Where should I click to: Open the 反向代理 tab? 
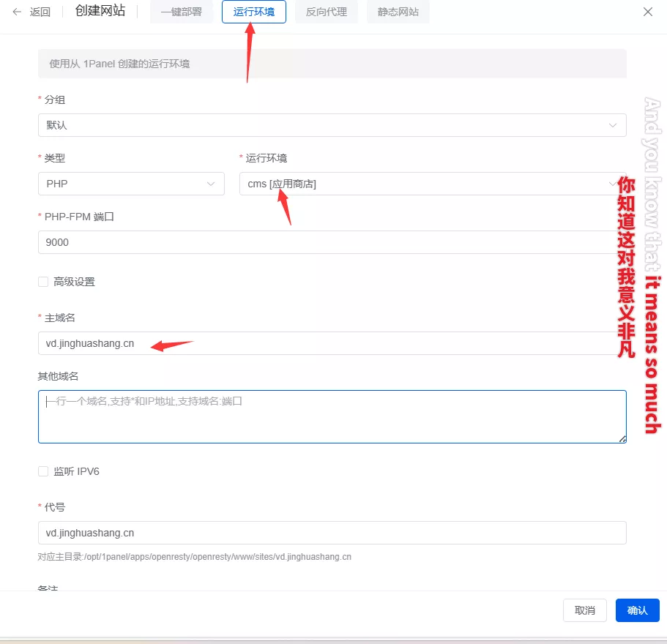click(x=326, y=12)
